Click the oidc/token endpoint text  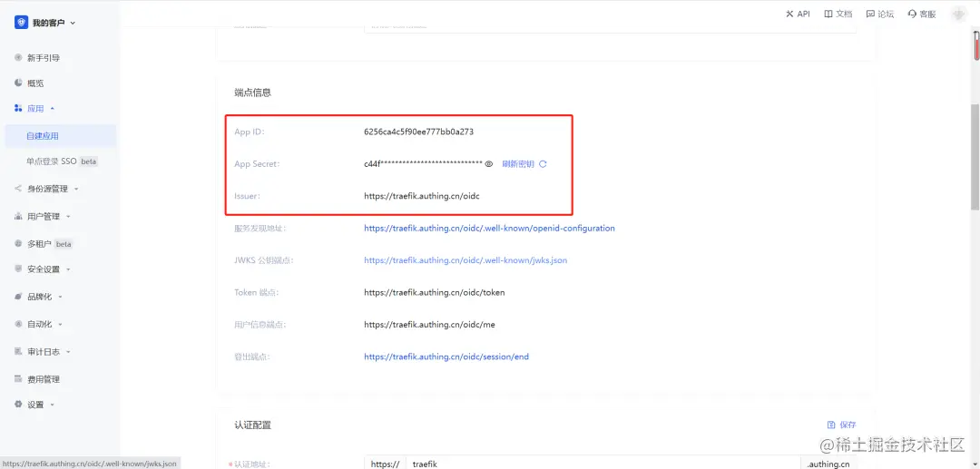[x=435, y=292]
